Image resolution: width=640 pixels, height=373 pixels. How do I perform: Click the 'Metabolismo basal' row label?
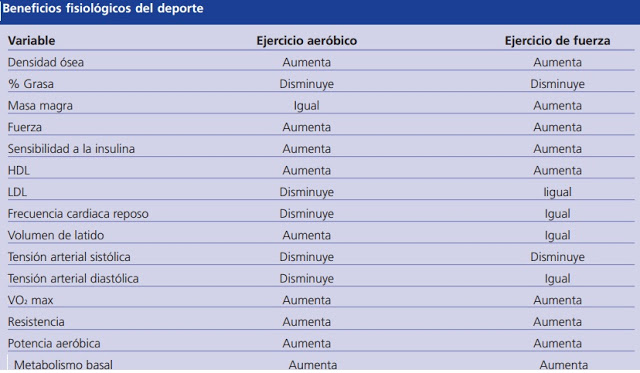point(63,365)
